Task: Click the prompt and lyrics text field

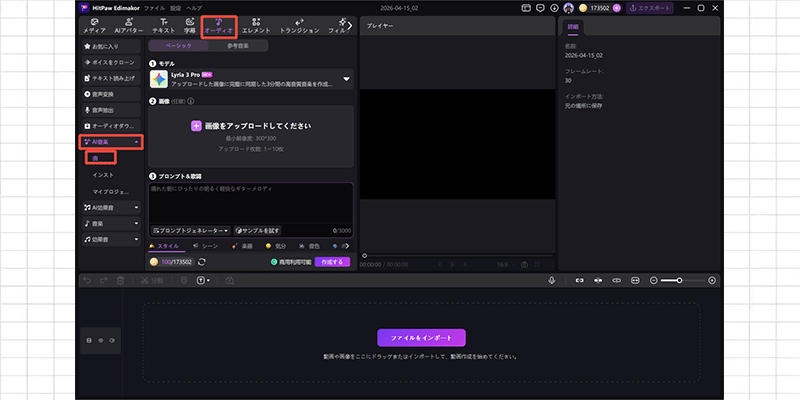Action: [251, 203]
